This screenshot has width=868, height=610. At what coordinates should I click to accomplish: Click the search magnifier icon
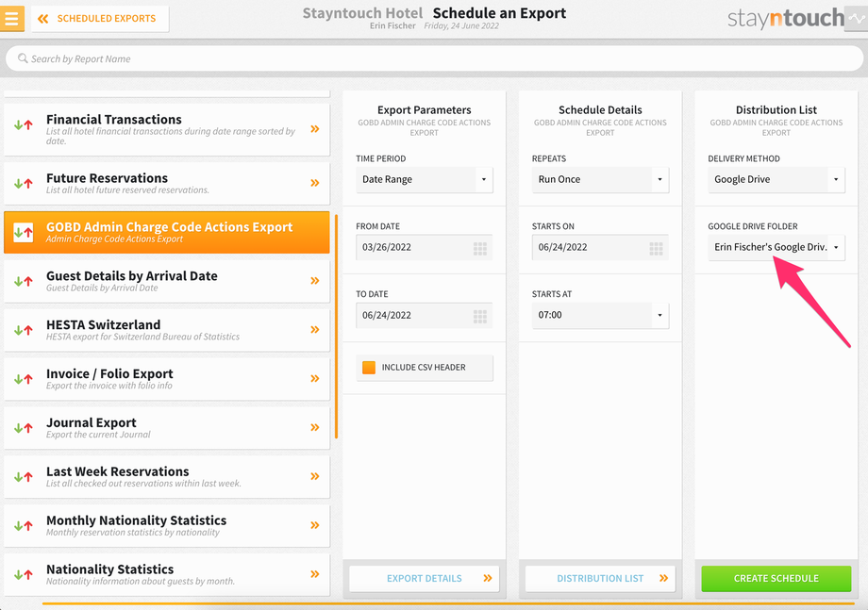click(23, 58)
